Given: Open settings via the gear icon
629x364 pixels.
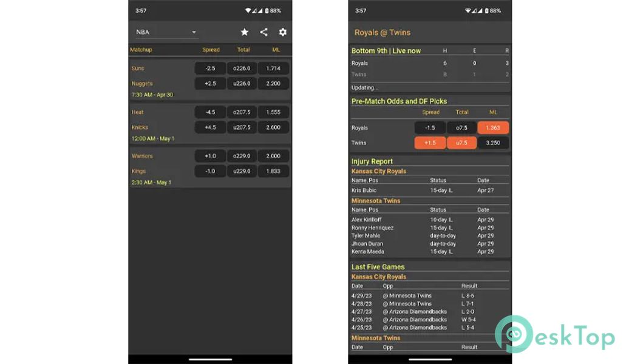Looking at the screenshot, I should click(x=282, y=32).
